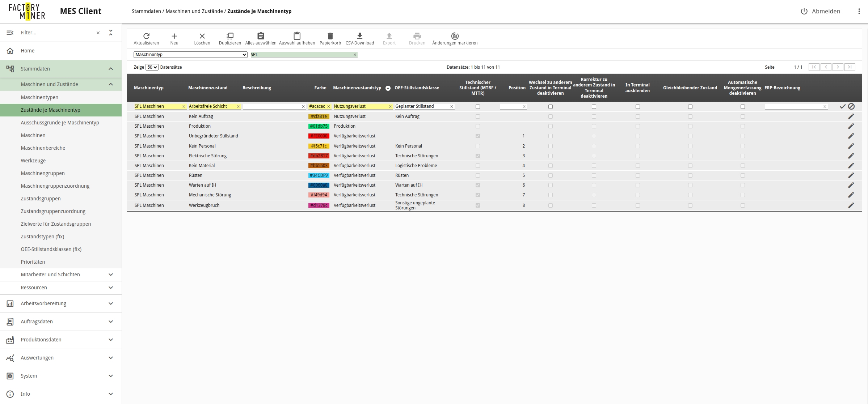The width and height of the screenshot is (868, 404).
Task: Open the Zeige 50 records dropdown
Action: coord(152,67)
